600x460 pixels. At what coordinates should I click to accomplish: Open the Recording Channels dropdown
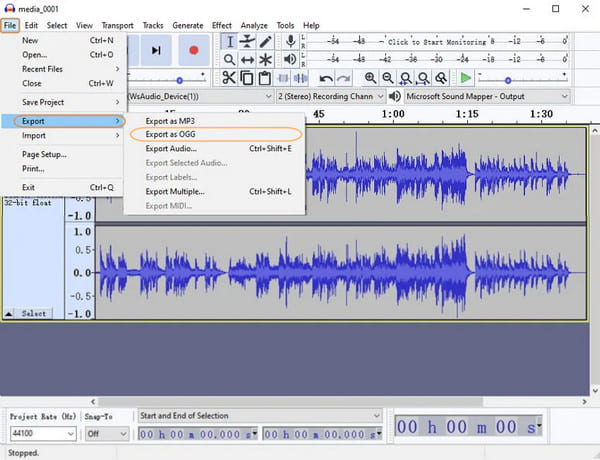[x=331, y=96]
